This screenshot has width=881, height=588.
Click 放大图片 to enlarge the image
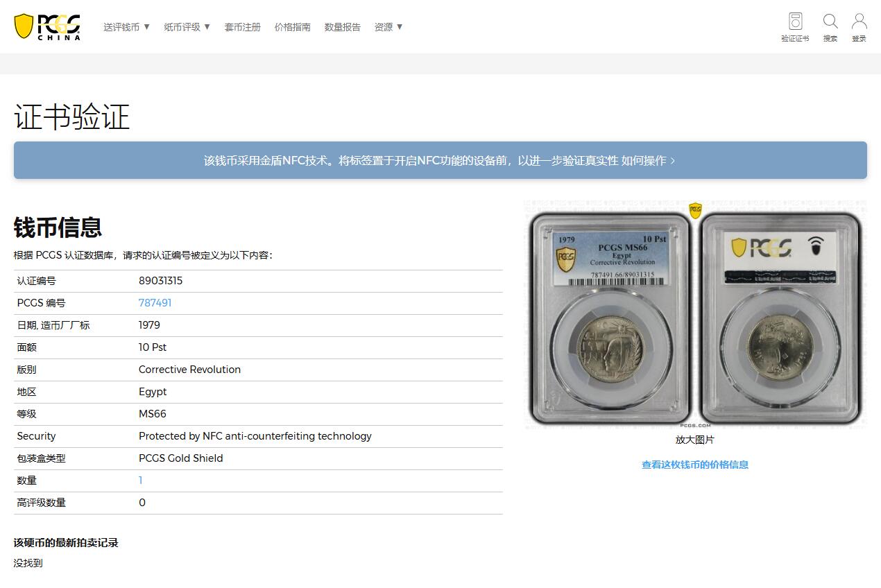[695, 440]
